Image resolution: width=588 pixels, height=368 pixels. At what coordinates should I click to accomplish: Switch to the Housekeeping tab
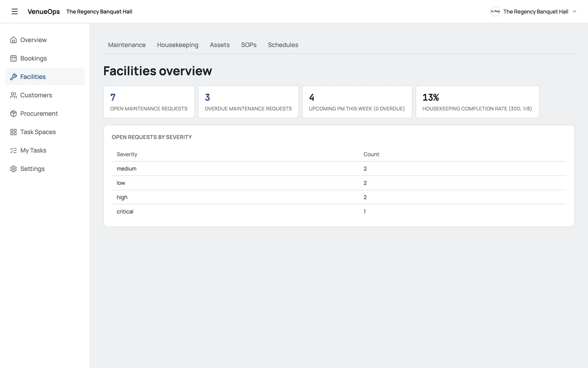[178, 45]
